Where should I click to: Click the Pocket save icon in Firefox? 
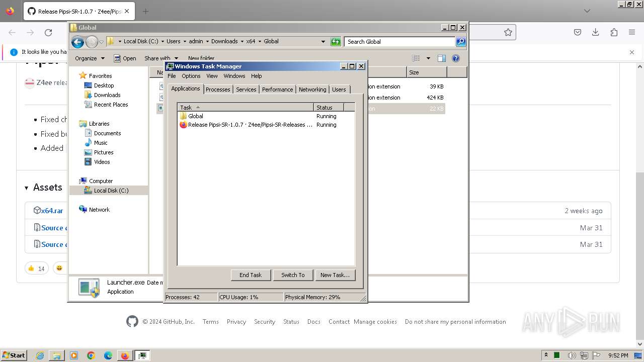coord(578,33)
